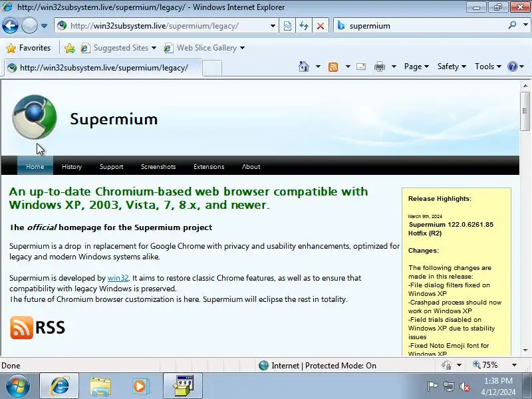
Task: Expand the zoom level dropdown arrow
Action: pyautogui.click(x=514, y=365)
